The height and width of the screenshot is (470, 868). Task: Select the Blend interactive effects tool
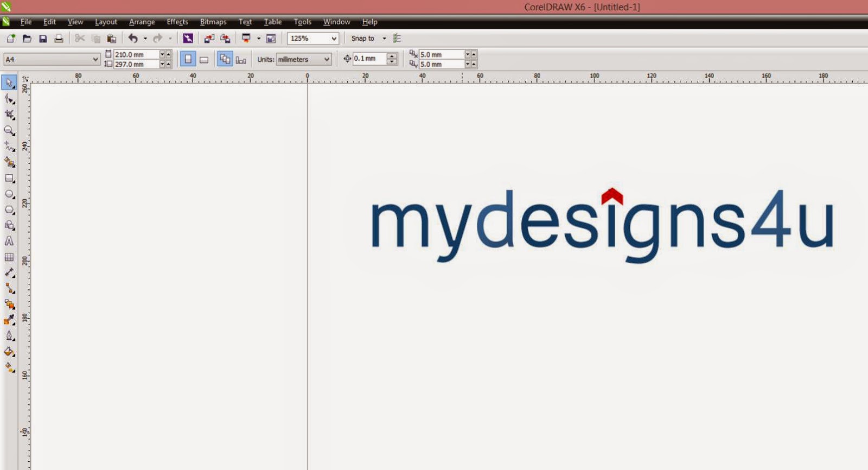9,304
